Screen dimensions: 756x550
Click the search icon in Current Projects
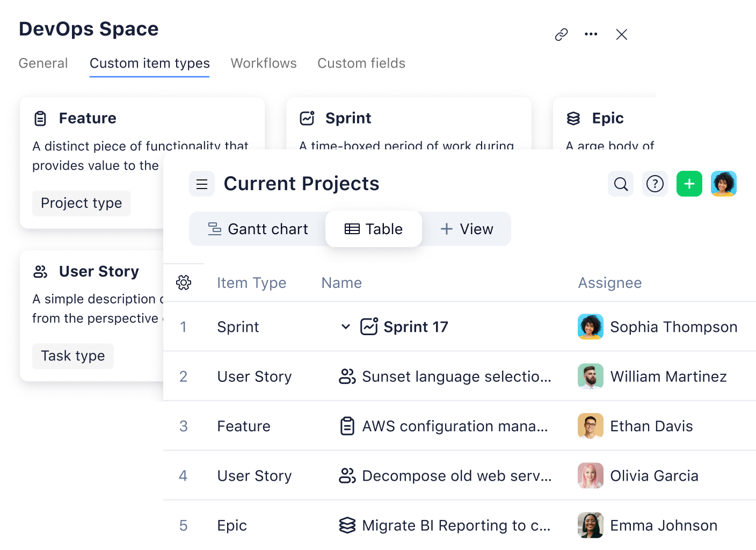(x=621, y=184)
